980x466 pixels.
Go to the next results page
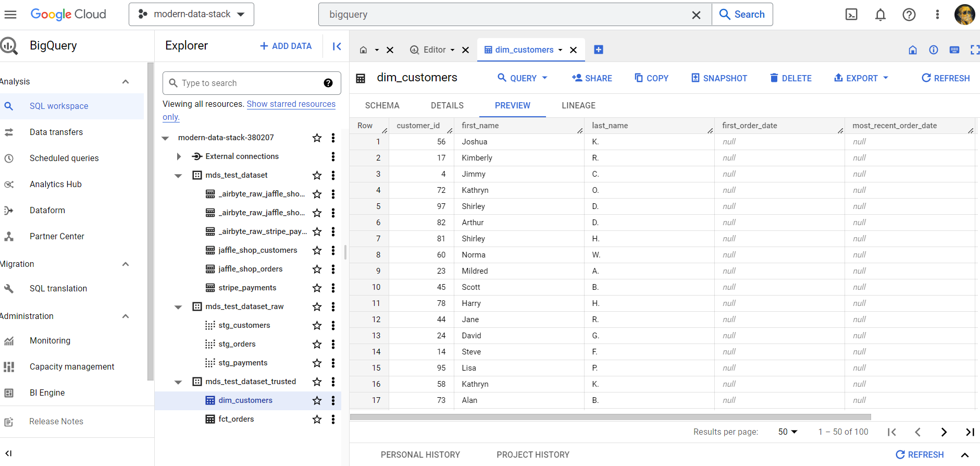click(x=944, y=432)
